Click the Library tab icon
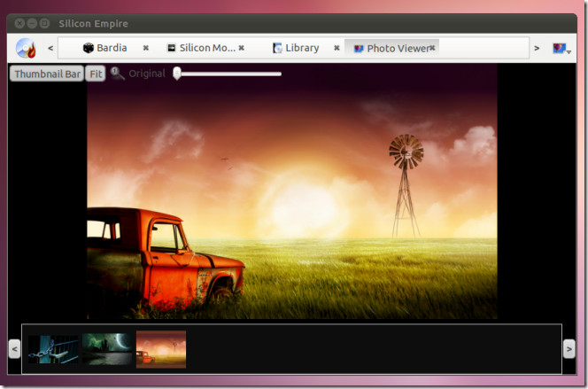Viewport: 588px width, 389px height. click(x=277, y=48)
